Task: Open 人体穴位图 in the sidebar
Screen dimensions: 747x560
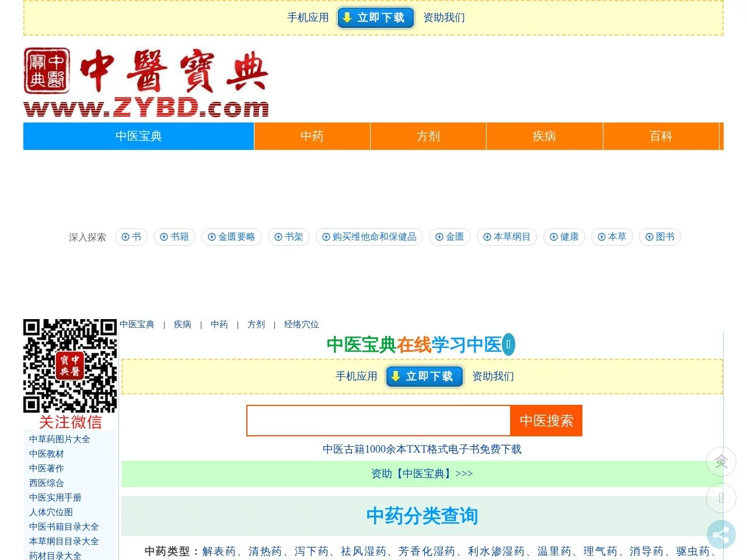Action: (x=51, y=512)
